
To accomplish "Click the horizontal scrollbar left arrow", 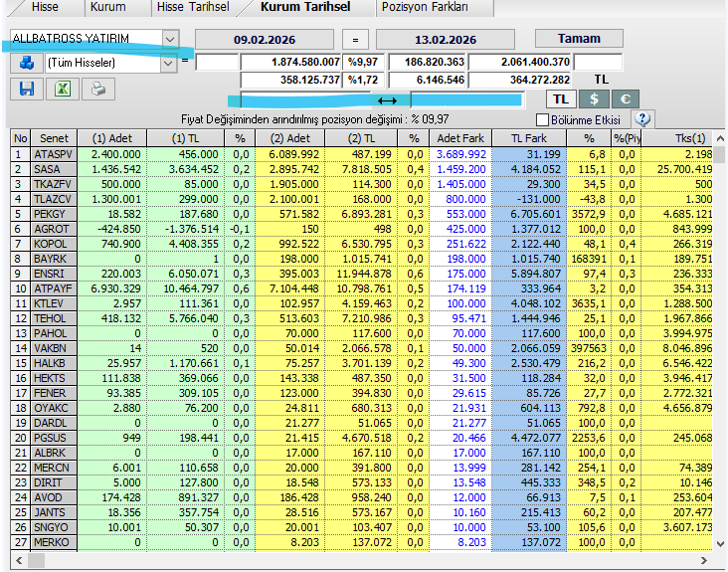I will (19, 560).
